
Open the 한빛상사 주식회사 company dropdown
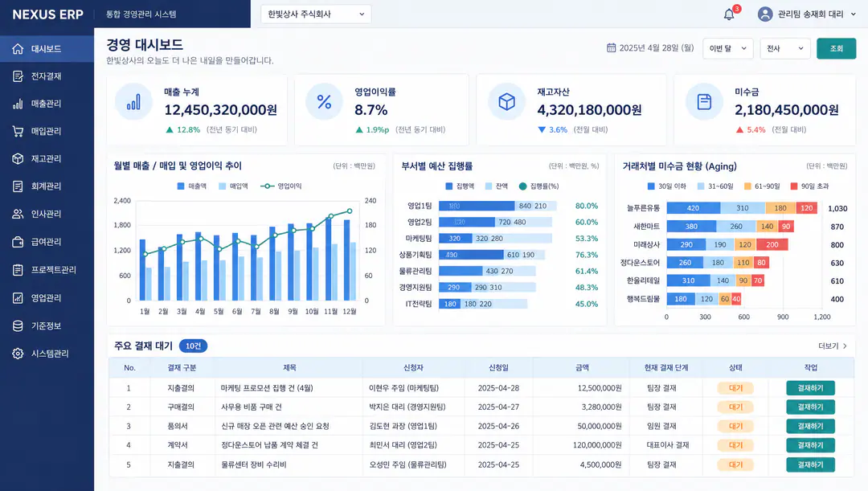pos(316,14)
